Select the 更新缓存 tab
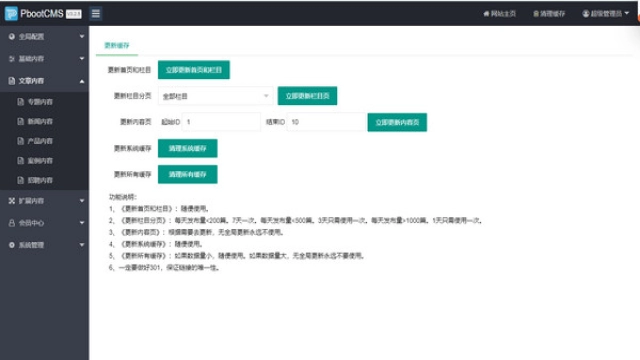The image size is (640, 360). click(117, 45)
